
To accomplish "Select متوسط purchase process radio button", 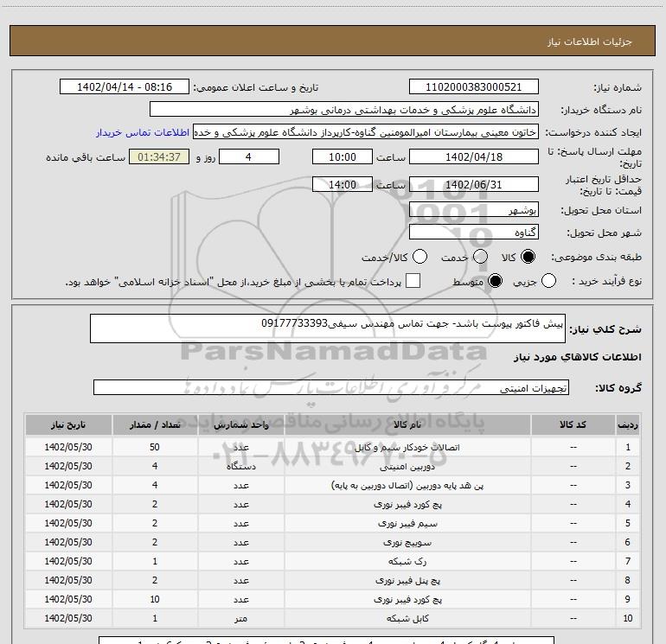I will click(496, 282).
